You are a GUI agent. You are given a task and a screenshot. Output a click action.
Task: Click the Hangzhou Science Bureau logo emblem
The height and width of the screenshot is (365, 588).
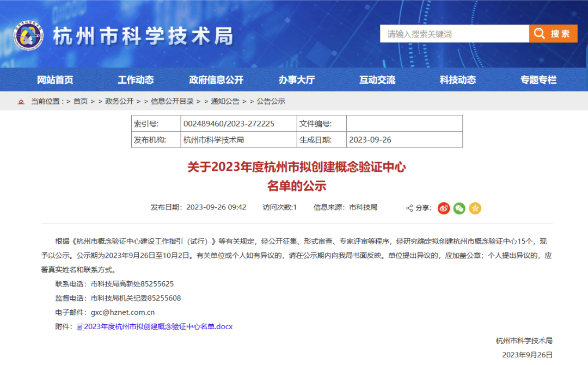coord(28,35)
